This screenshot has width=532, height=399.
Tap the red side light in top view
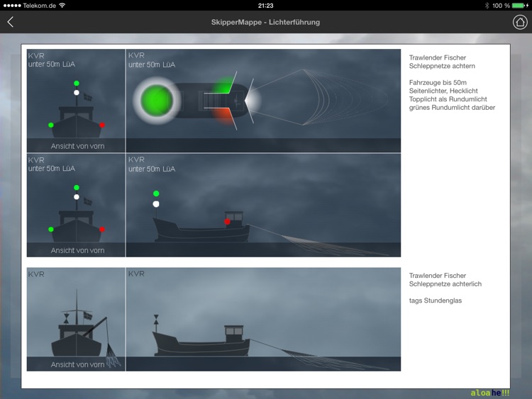(x=224, y=116)
